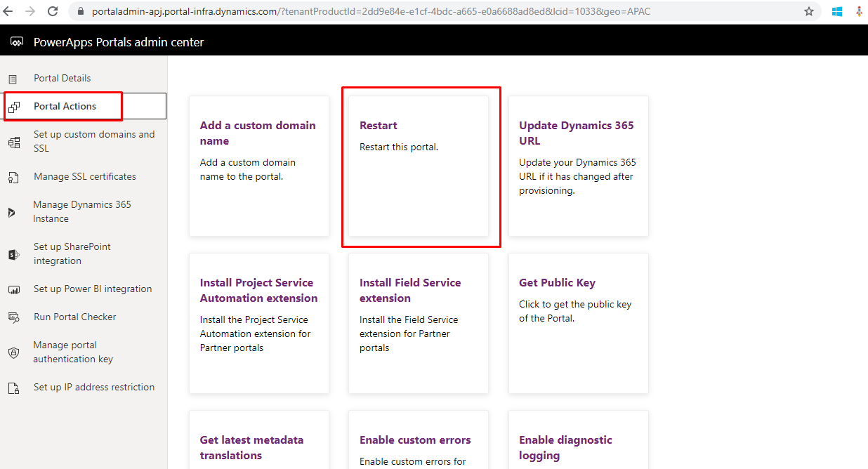Click the Dynamics 365 Instance icon
Viewport: 868px width, 469px height.
[12, 212]
